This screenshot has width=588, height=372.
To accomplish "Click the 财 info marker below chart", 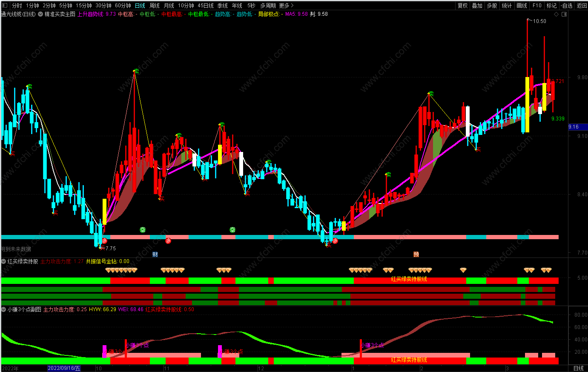I will 155,255.
